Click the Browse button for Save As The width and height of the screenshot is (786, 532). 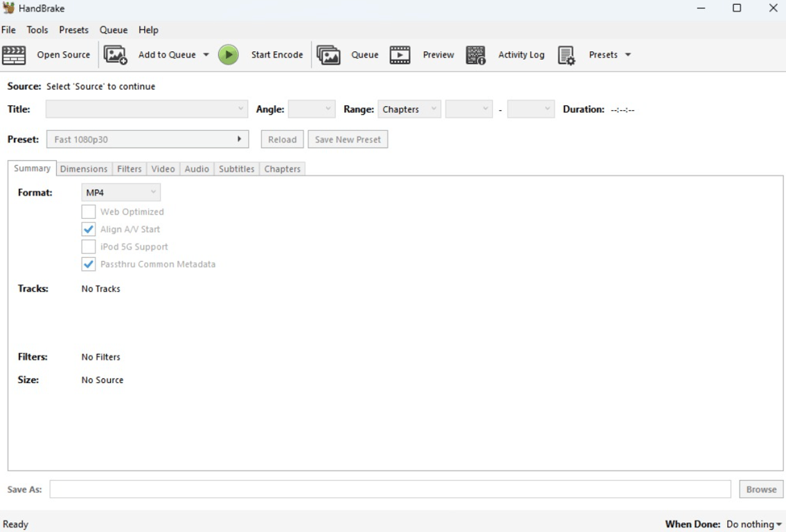click(760, 489)
